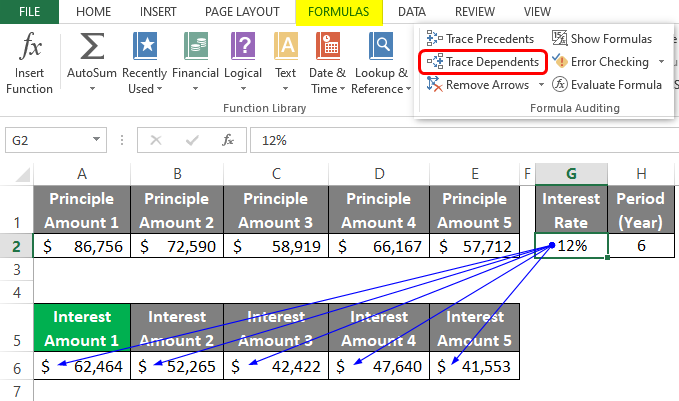Open the FILE tab
This screenshot has height=401, width=679.
pos(29,12)
